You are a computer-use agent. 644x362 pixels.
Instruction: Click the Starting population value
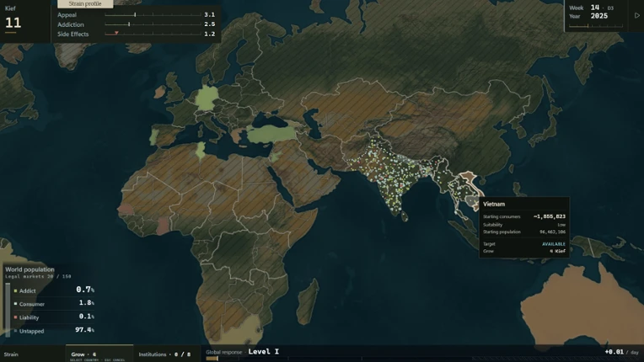(552, 232)
